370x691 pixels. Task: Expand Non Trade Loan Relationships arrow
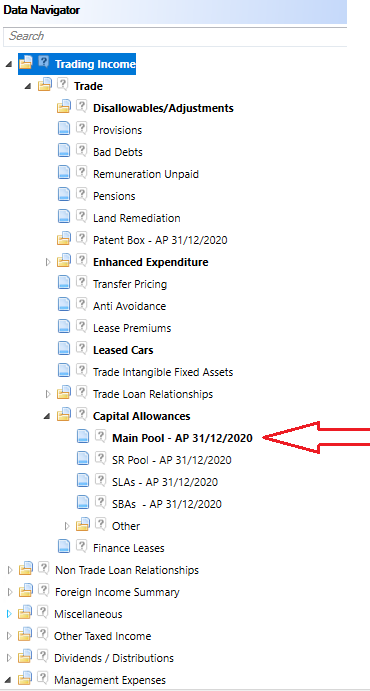pos(10,570)
